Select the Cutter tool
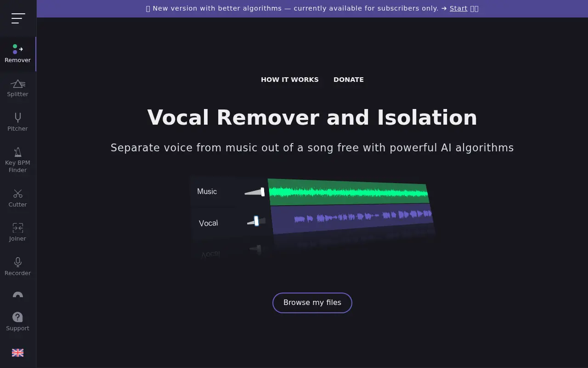Viewport: 588px width, 368px height. (17, 198)
